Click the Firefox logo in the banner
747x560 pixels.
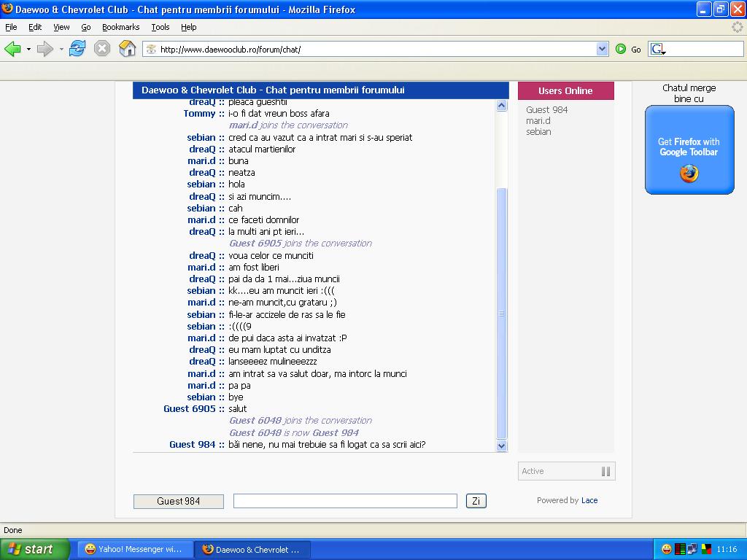[x=689, y=174]
